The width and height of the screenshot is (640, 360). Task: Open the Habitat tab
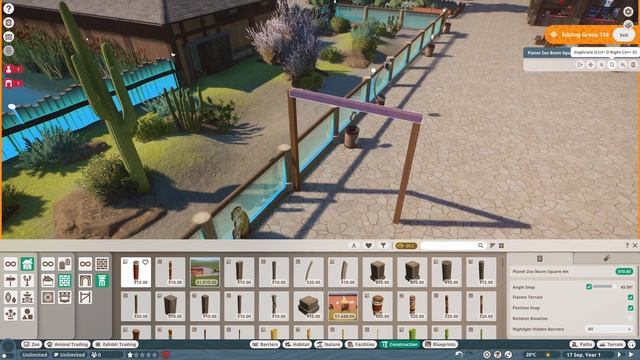(x=297, y=344)
